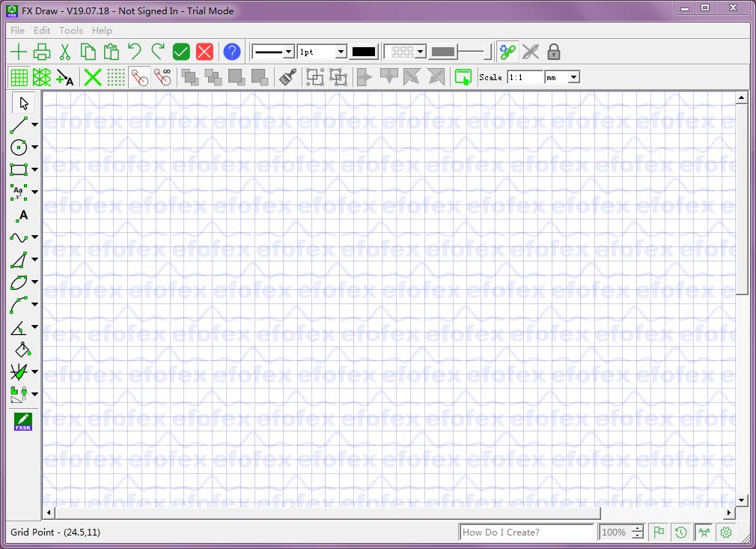Expand the line tool options arrow
756x549 pixels.
click(x=34, y=125)
